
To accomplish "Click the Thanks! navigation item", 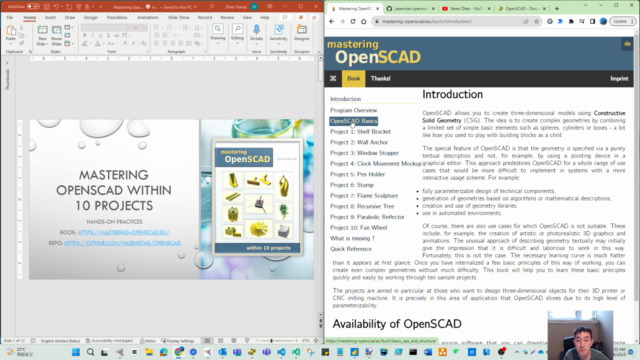I will [380, 78].
